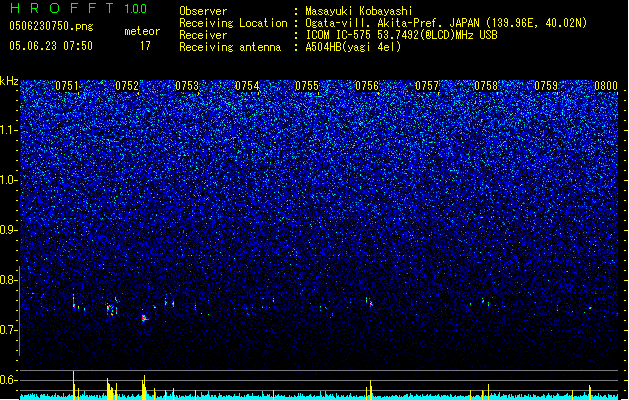Click the 0754 time marker
Viewport: 629px width, 400px height.
pos(247,86)
